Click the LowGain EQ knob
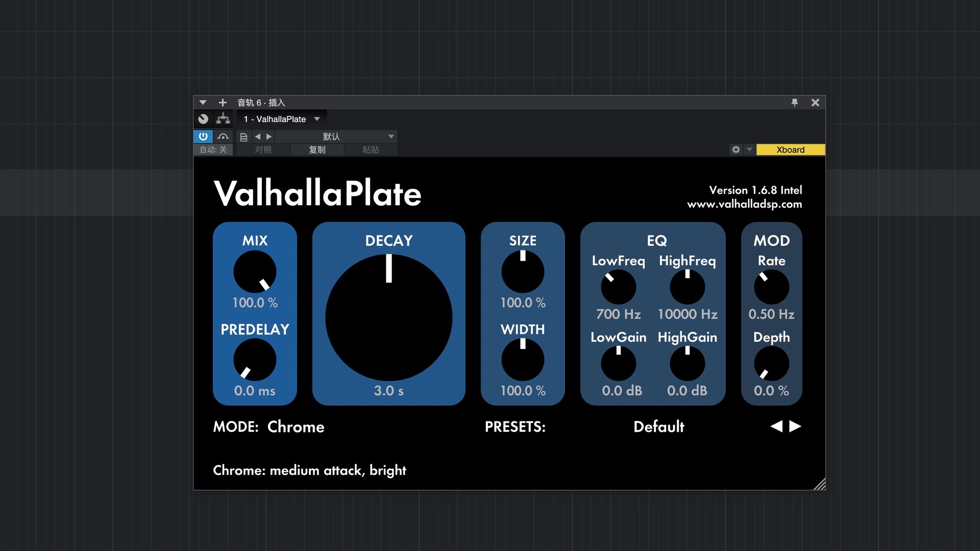Screen dimensions: 980x551 pyautogui.click(x=619, y=364)
